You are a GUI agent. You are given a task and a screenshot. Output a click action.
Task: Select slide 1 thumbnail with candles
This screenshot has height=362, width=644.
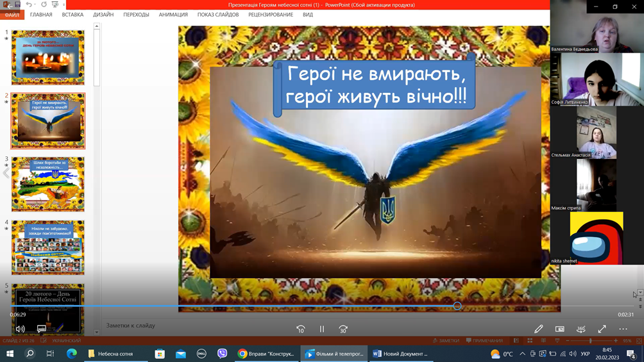coord(48,58)
